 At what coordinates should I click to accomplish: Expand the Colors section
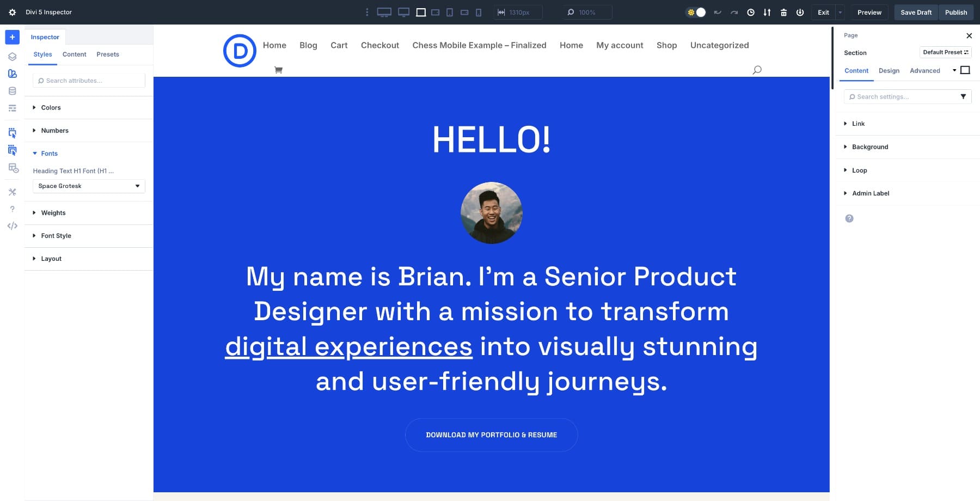[x=51, y=108]
